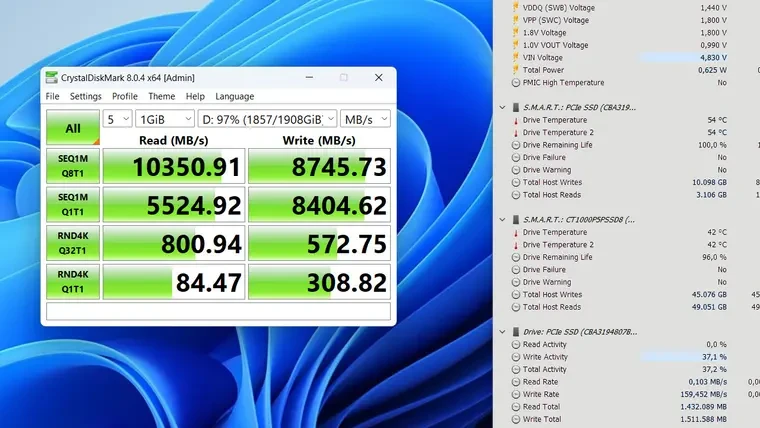This screenshot has height=428, width=760.
Task: Open the D: drive selection dropdown
Action: (x=267, y=119)
